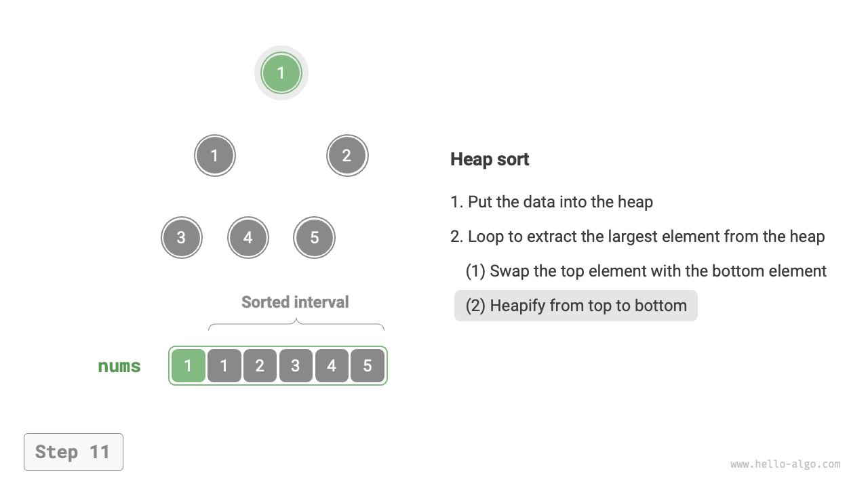Click the gray left child node 1
The image size is (868, 488).
point(214,156)
